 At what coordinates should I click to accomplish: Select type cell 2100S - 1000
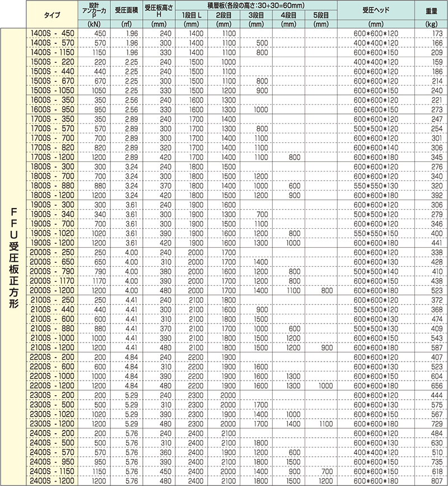[52, 338]
